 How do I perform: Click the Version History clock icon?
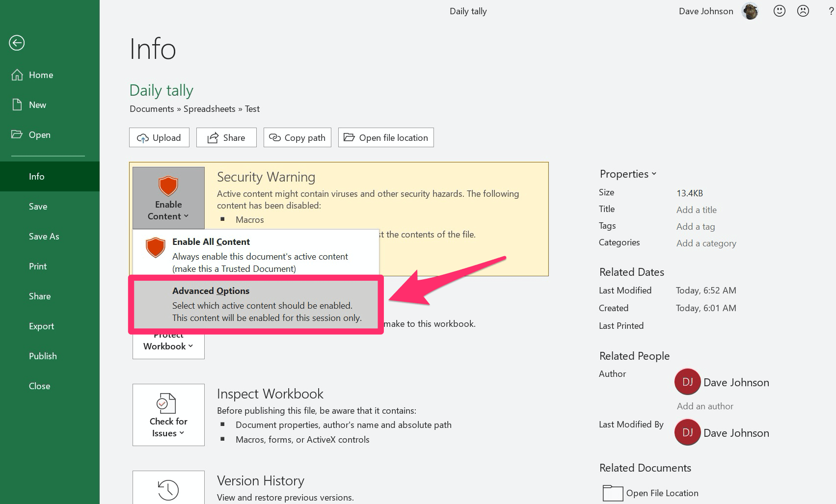(x=168, y=490)
